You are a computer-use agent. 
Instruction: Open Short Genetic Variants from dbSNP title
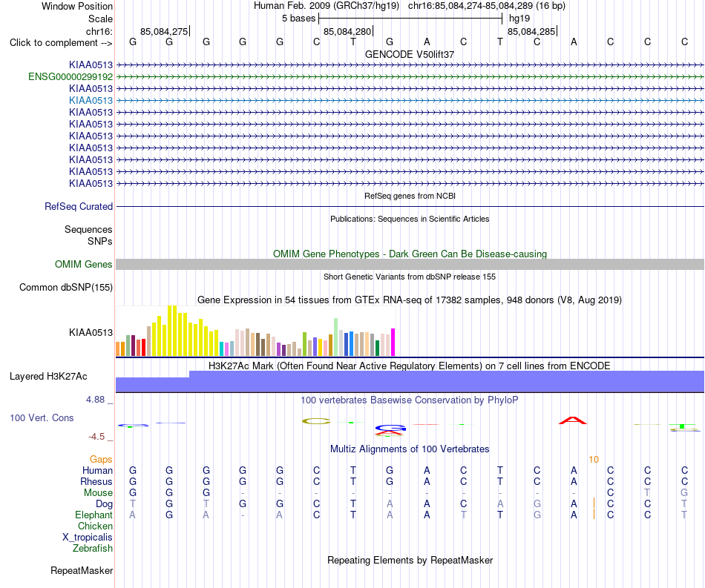[410, 277]
